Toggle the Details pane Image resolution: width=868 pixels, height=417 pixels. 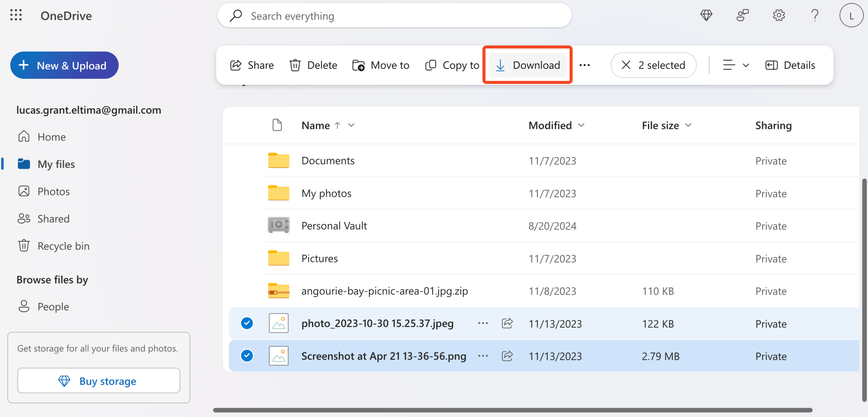(x=790, y=65)
